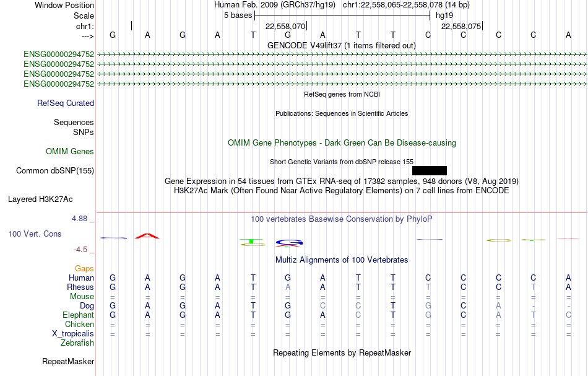This screenshot has width=588, height=376.
Task: Open the Common dbSNP(155) track label
Action: [x=55, y=170]
